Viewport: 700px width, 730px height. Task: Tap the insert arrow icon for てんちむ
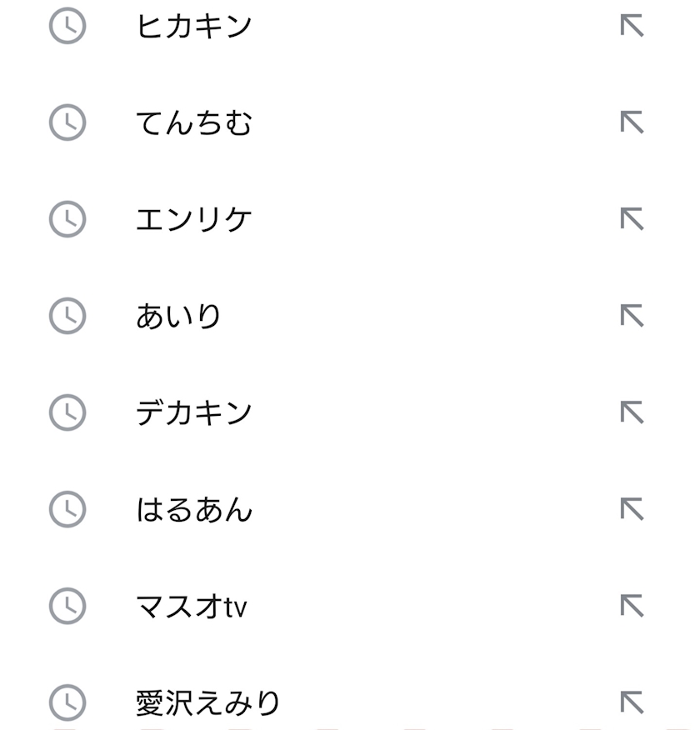[x=632, y=123]
